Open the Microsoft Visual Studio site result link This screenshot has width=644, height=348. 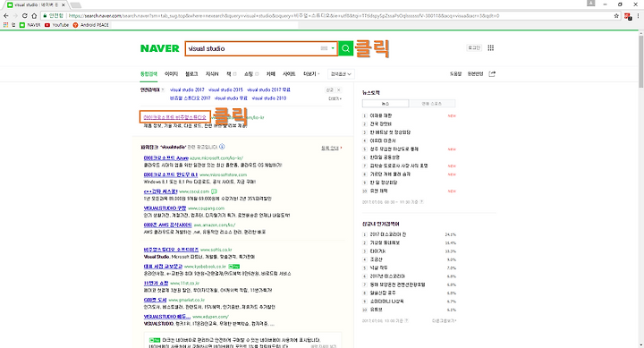point(175,117)
